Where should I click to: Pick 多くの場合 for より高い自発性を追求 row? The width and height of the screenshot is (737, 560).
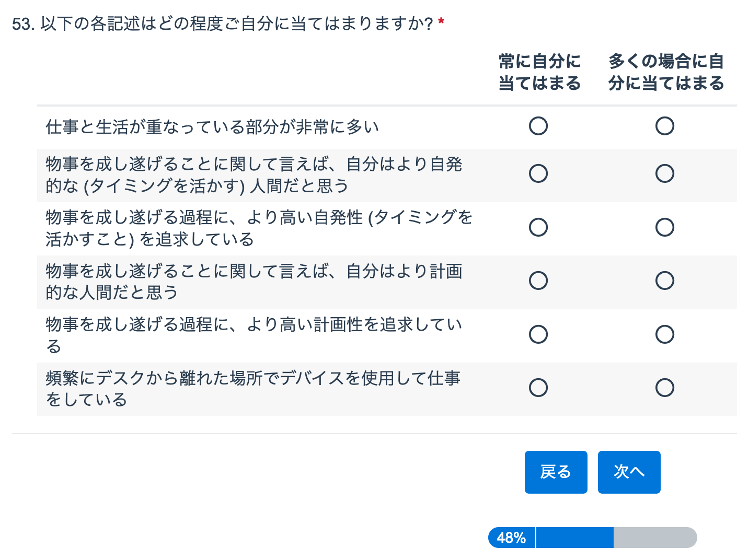tap(665, 227)
